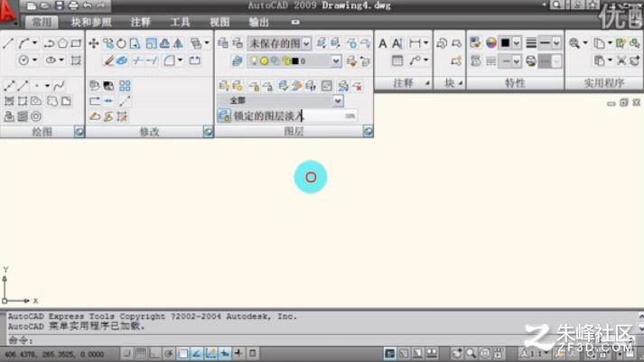Click the 块 panel expand arrow

click(461, 83)
